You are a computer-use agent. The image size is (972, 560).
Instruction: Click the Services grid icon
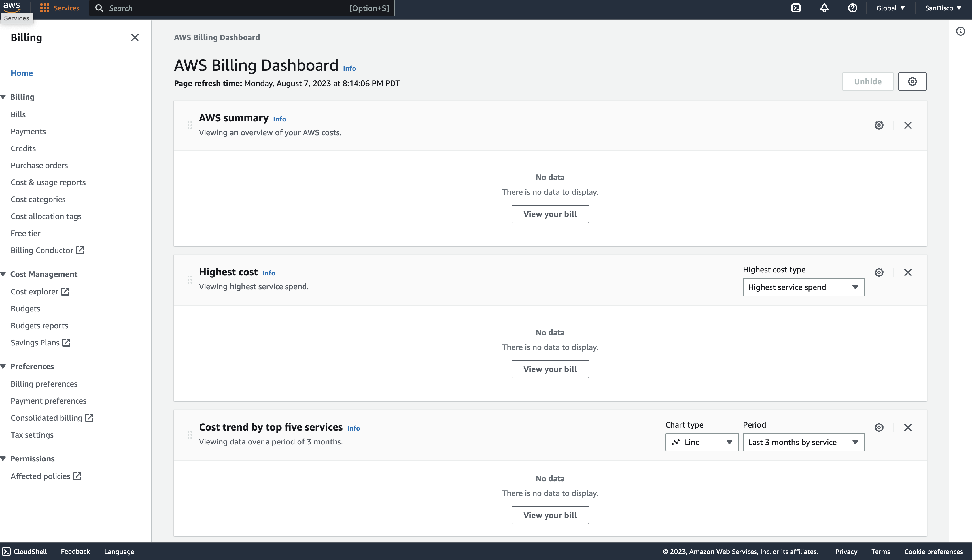coord(45,8)
